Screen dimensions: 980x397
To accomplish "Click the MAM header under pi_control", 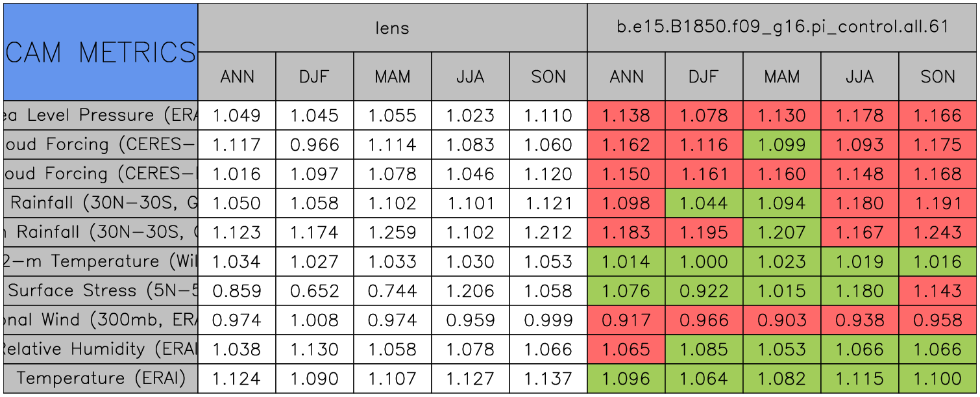I will pyautogui.click(x=782, y=77).
